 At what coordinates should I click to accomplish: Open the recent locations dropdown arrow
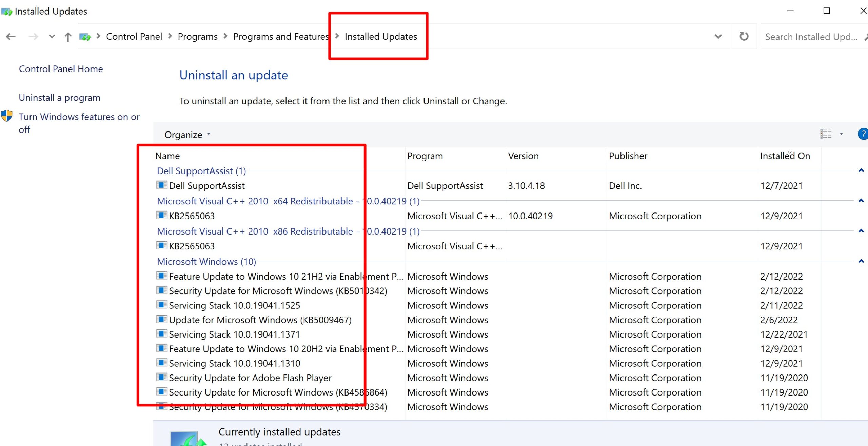point(52,36)
